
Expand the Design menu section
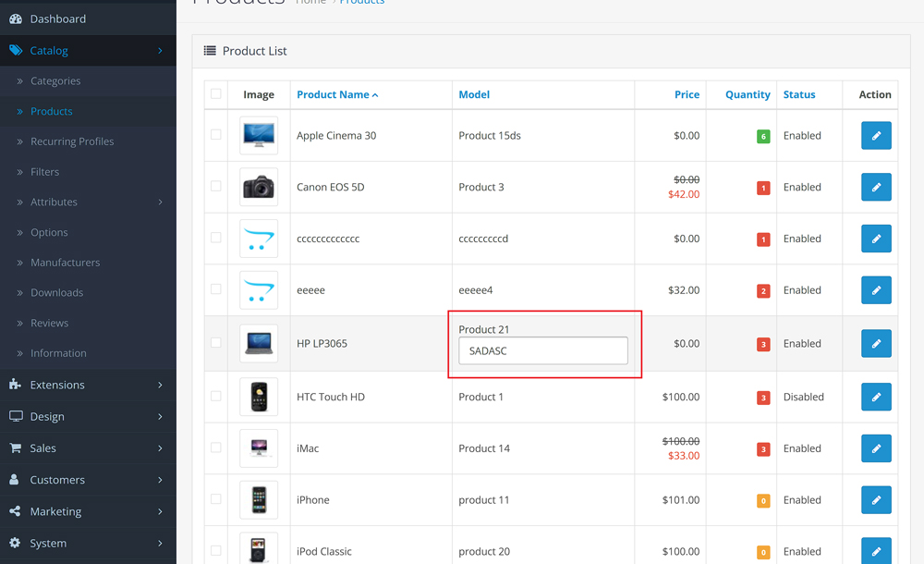coord(88,417)
